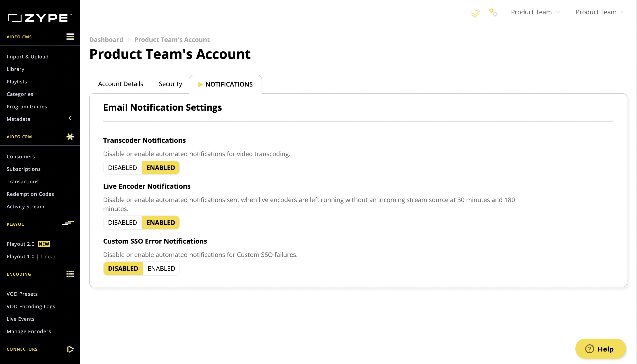Open Subscriptions in the sidebar
The height and width of the screenshot is (364, 637).
point(23,169)
